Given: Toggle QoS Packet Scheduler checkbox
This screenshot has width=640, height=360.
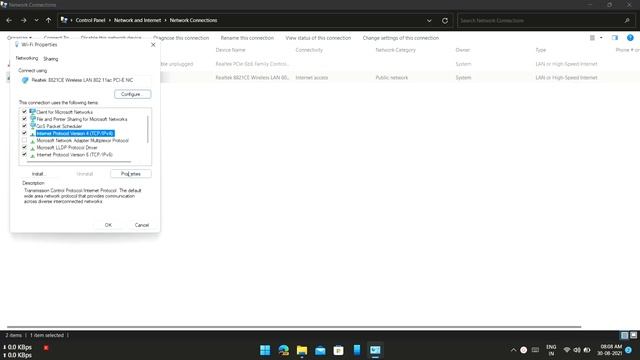Looking at the screenshot, I should point(24,126).
